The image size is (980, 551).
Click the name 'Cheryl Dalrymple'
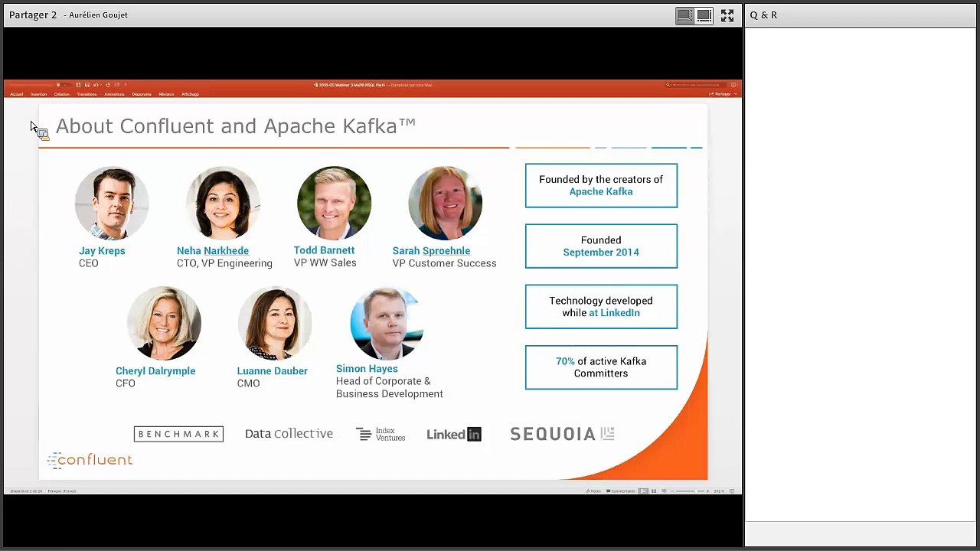point(155,371)
